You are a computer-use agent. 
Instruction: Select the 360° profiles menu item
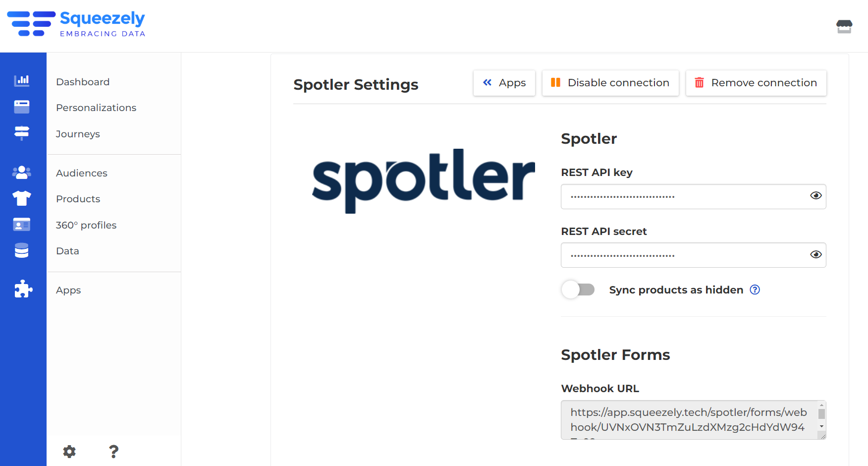pyautogui.click(x=86, y=225)
